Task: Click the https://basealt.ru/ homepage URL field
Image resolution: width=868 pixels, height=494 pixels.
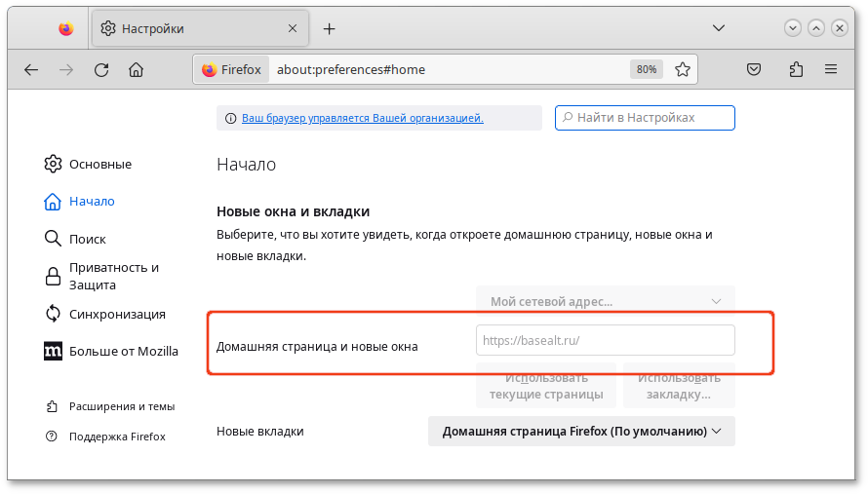Action: click(606, 340)
